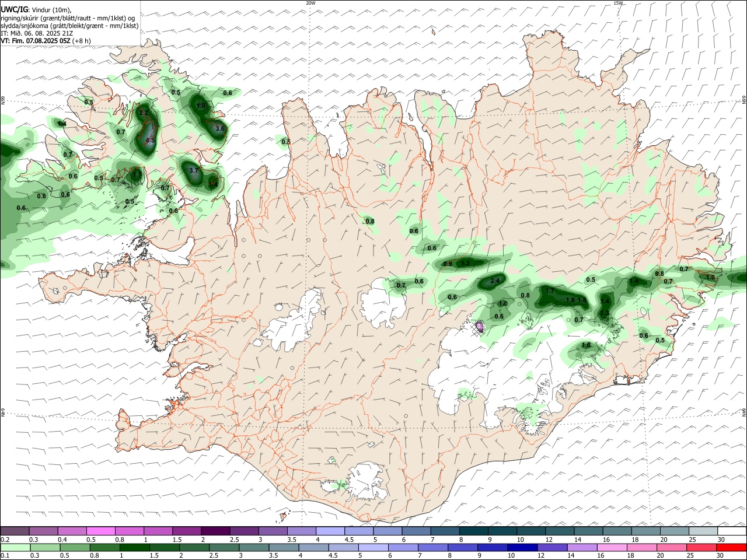Click the 20W longitude label
Image resolution: width=747 pixels, height=560 pixels.
(x=310, y=3)
